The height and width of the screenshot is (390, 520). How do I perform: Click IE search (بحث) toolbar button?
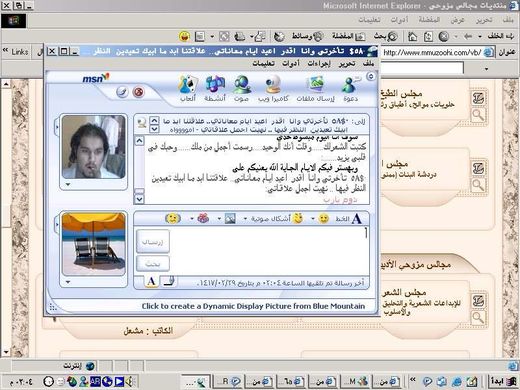point(386,36)
